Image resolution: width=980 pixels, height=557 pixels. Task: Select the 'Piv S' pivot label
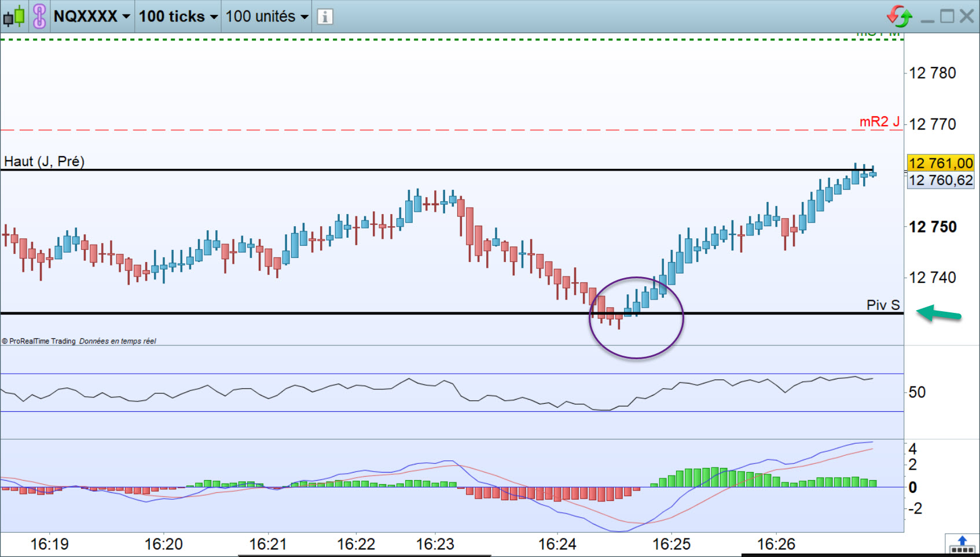pyautogui.click(x=883, y=305)
